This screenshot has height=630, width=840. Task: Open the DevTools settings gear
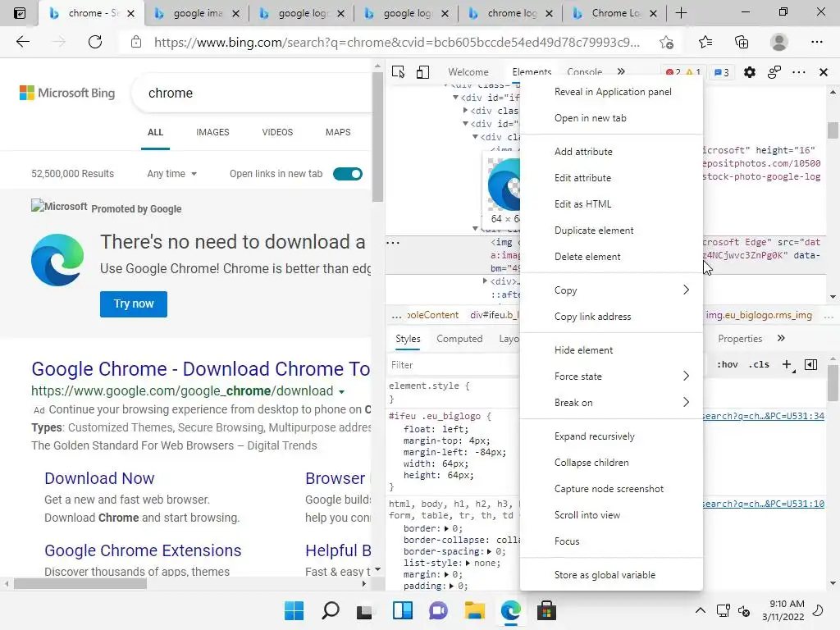tap(750, 72)
